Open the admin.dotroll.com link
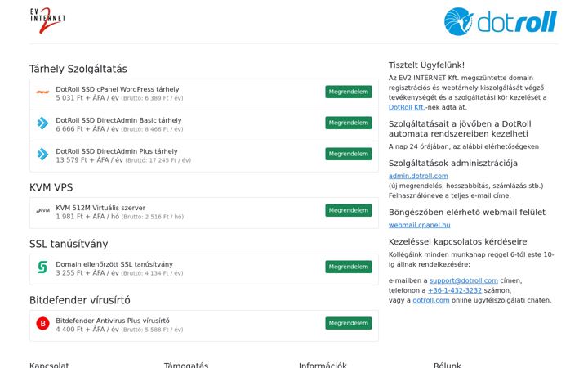Screen dimensions: 588x368 click(418, 176)
